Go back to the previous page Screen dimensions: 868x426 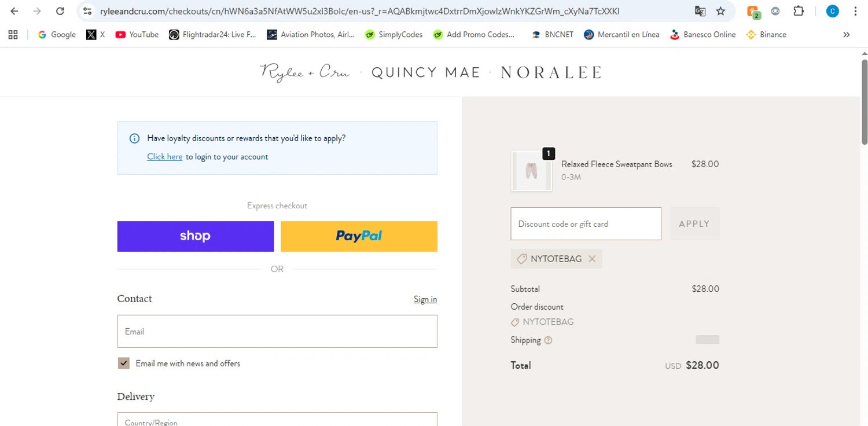pyautogui.click(x=14, y=11)
